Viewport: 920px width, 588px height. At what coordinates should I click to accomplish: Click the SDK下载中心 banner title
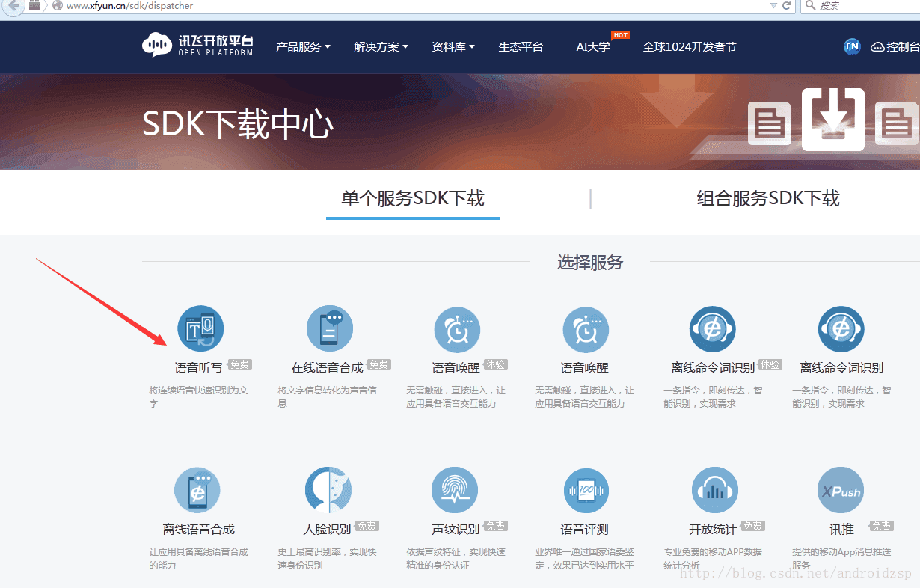point(238,124)
